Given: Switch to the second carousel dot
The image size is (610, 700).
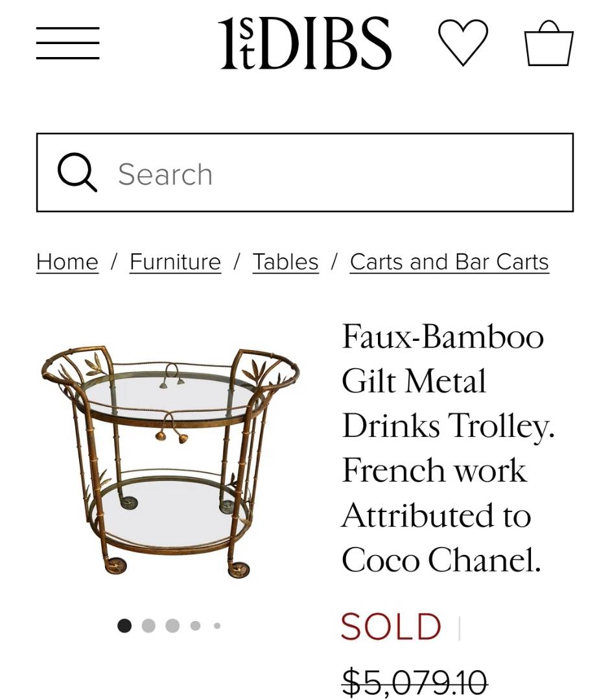Looking at the screenshot, I should [x=148, y=625].
